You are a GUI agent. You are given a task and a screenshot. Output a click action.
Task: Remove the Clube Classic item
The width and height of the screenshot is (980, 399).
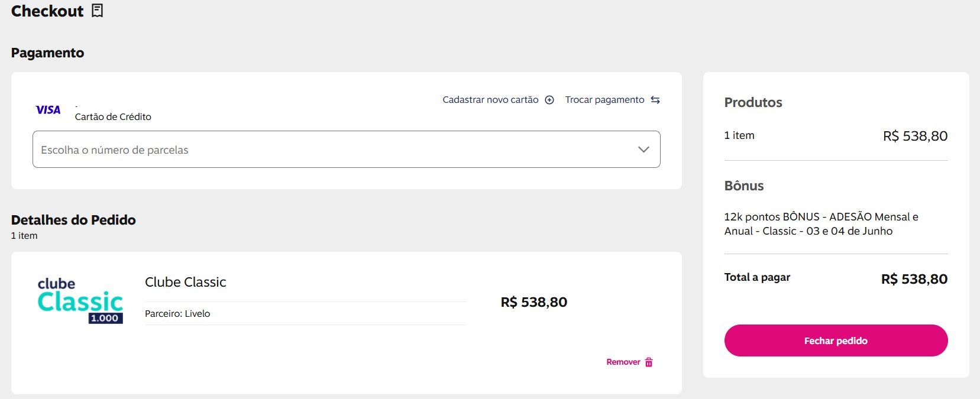pos(629,362)
